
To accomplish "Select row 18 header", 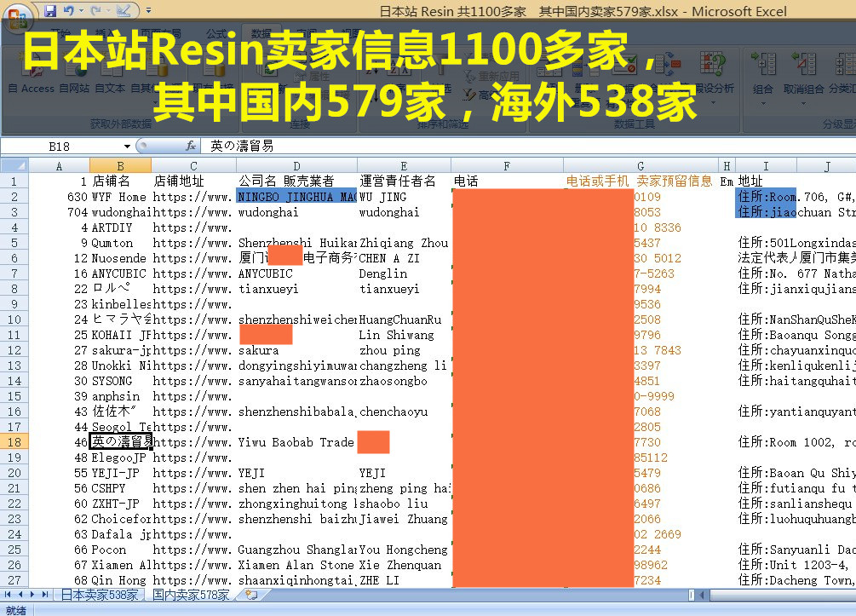I will pyautogui.click(x=14, y=442).
